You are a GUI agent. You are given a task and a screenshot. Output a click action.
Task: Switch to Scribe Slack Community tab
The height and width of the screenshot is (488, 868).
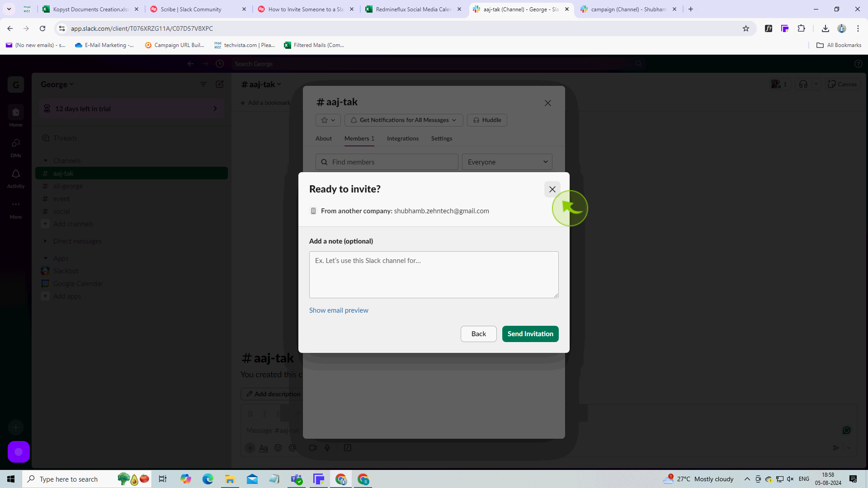click(198, 9)
